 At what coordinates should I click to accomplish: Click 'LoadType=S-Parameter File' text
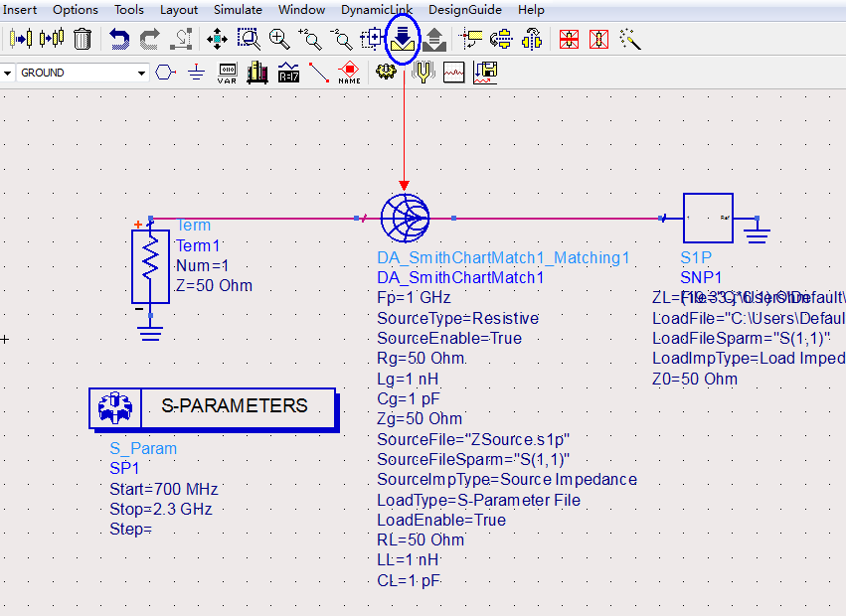(478, 500)
